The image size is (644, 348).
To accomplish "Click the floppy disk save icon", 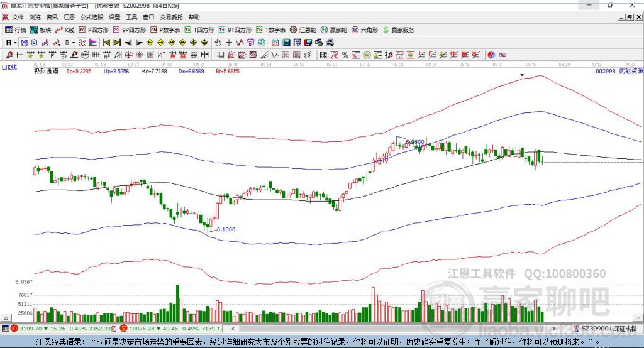I will point(308,42).
